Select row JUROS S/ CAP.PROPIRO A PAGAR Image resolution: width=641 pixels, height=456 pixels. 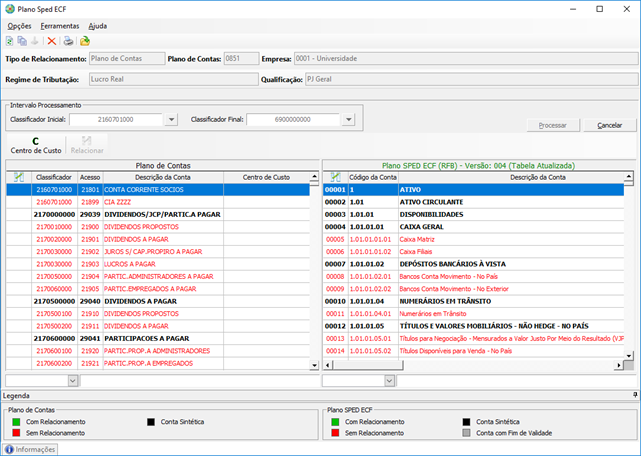tap(158, 252)
